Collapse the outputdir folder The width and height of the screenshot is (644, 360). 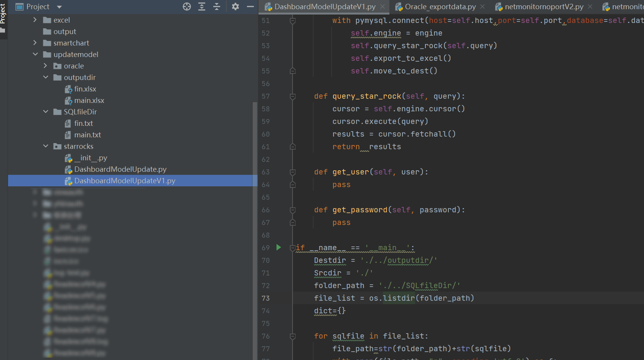[x=45, y=77]
